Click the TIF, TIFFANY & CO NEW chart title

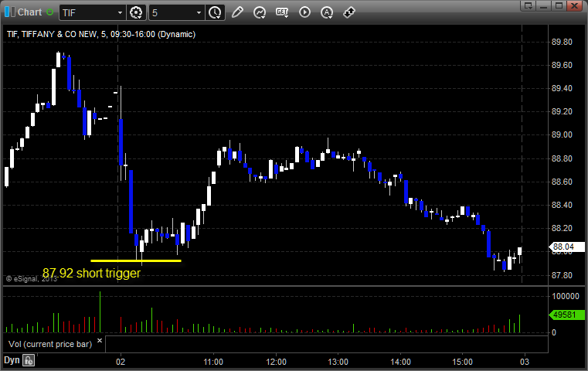point(101,34)
